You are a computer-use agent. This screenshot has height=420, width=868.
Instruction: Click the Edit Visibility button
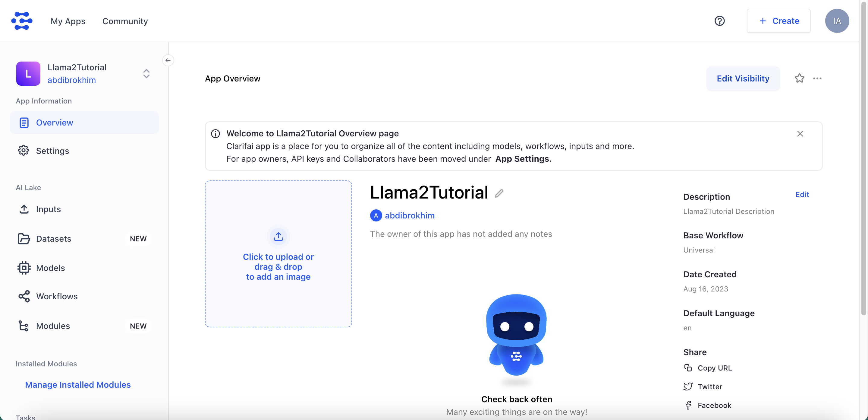743,78
